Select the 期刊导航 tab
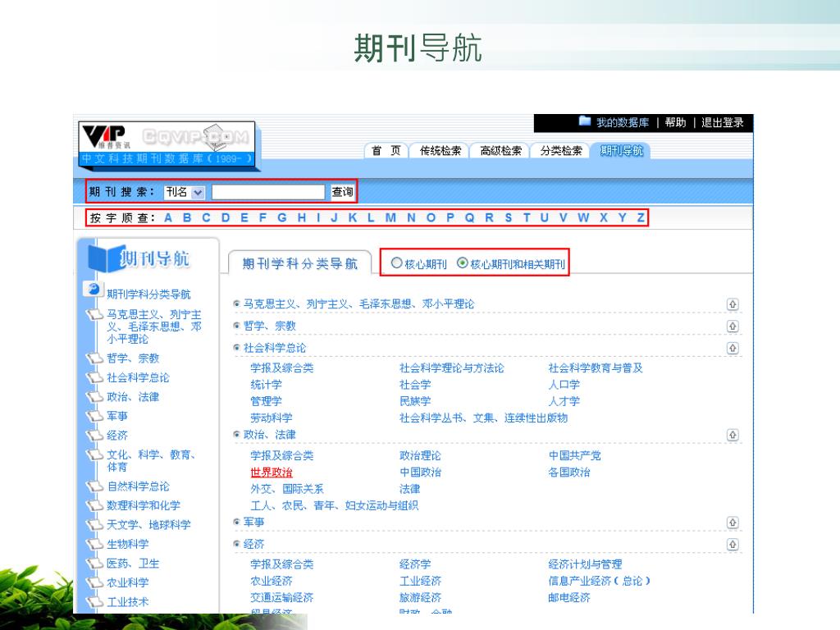The width and height of the screenshot is (840, 630). tap(621, 151)
